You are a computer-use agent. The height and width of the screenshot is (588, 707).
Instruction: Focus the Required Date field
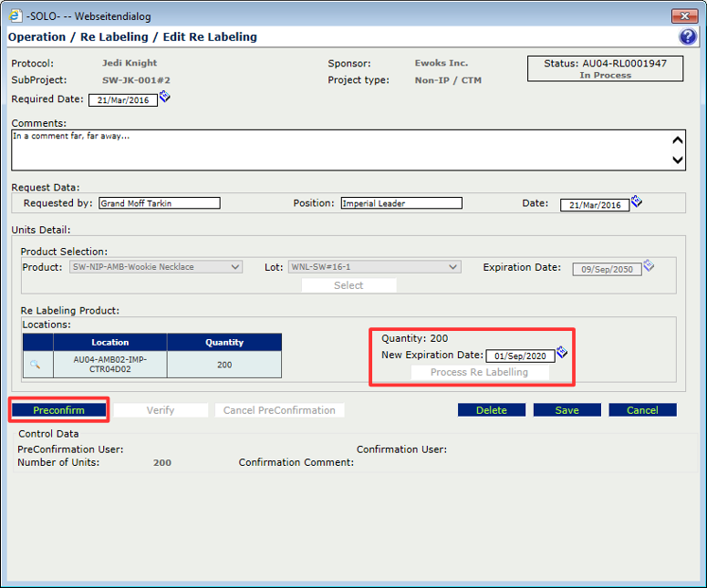pyautogui.click(x=123, y=100)
